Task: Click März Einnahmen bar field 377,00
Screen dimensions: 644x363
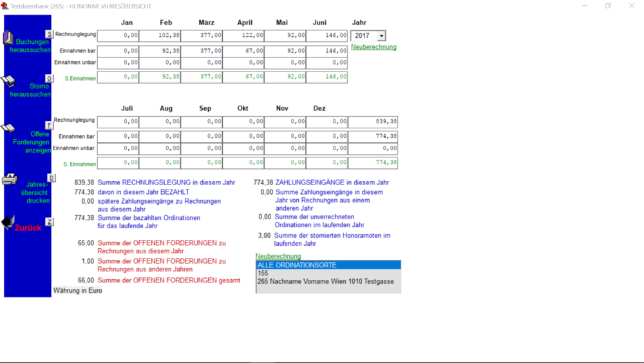Action: pyautogui.click(x=202, y=51)
